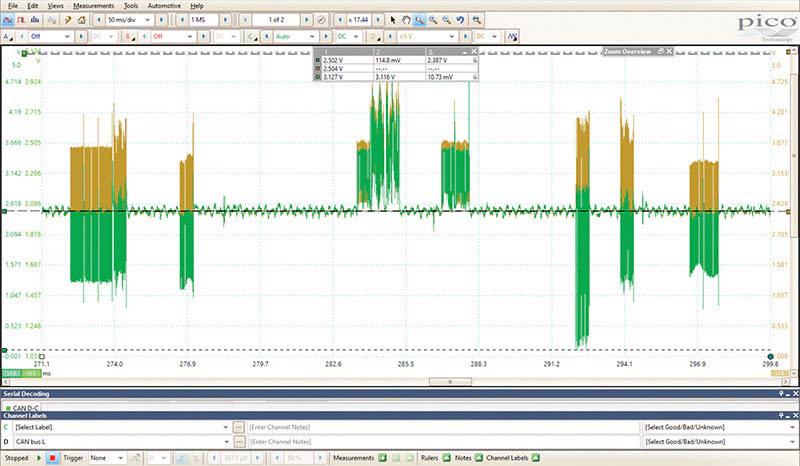The height and width of the screenshot is (466, 800).
Task: Open Channel D options button
Action: (376, 36)
